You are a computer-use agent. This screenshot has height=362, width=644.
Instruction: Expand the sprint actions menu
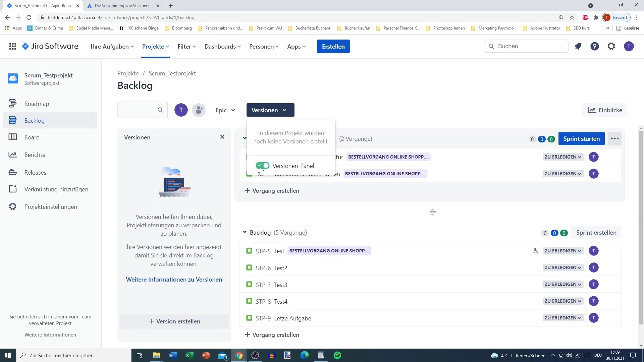pos(616,138)
